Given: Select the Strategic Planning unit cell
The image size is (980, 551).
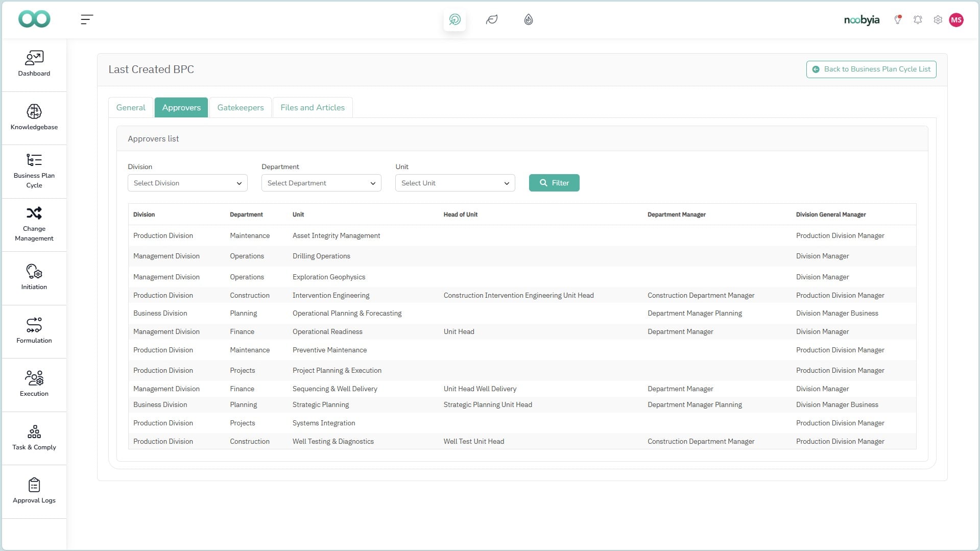Looking at the screenshot, I should (x=321, y=404).
